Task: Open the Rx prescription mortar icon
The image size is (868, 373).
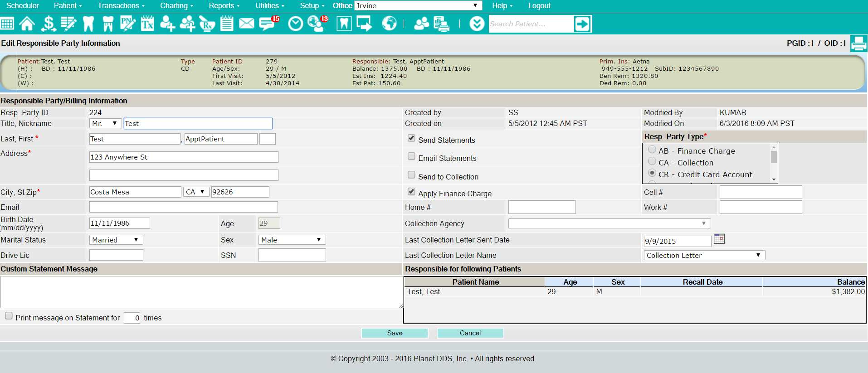Action: 207,24
